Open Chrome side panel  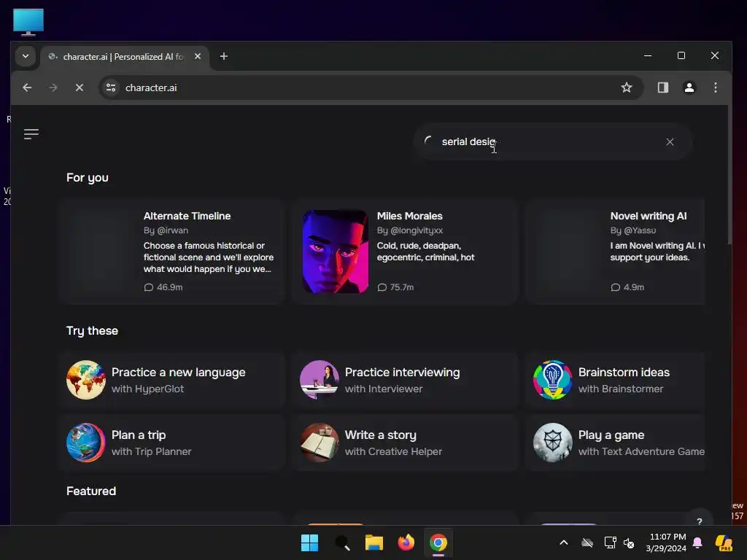pos(662,87)
